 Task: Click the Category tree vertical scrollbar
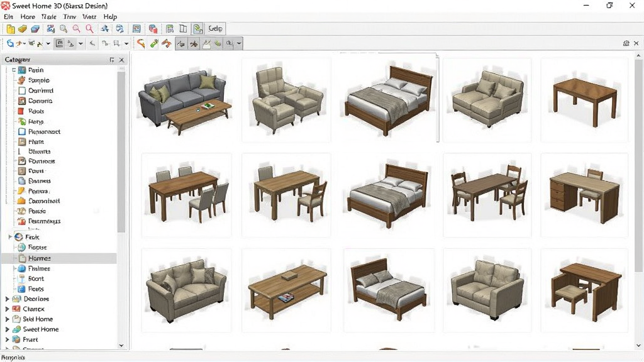coord(121,152)
